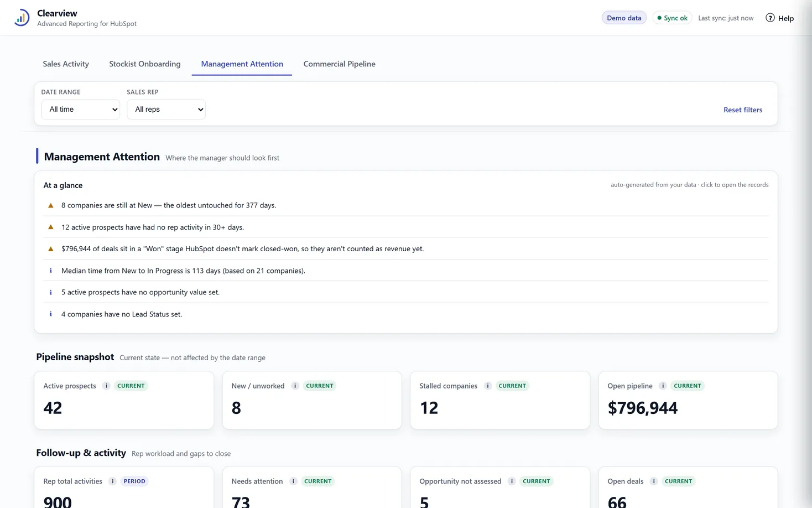
Task: Open the Date Range dropdown showing All time
Action: (x=81, y=110)
